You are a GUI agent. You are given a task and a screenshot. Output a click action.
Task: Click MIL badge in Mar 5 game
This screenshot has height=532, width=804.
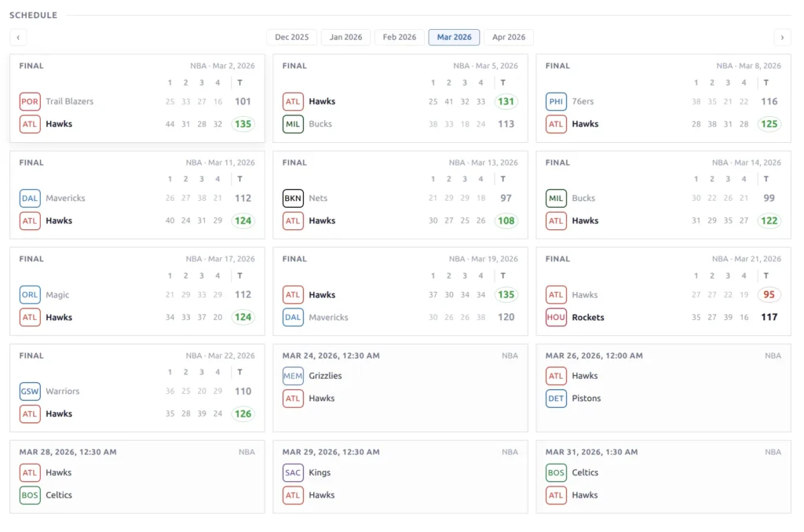click(293, 124)
